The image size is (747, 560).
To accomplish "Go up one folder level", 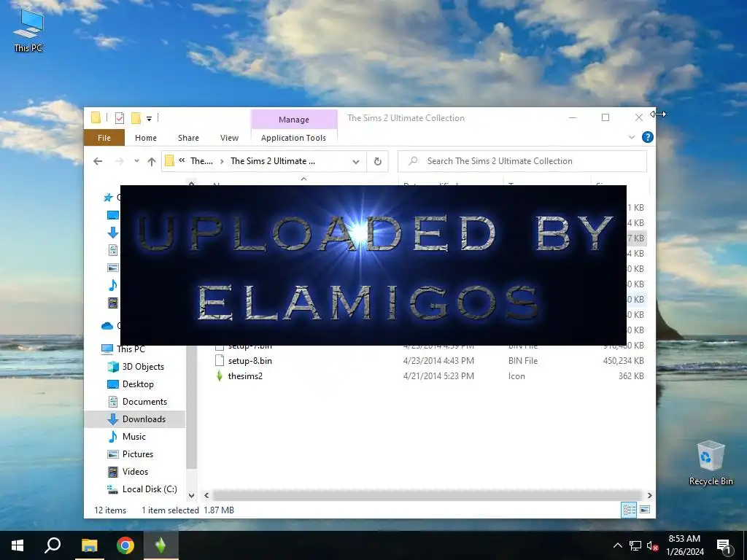I will click(x=152, y=161).
